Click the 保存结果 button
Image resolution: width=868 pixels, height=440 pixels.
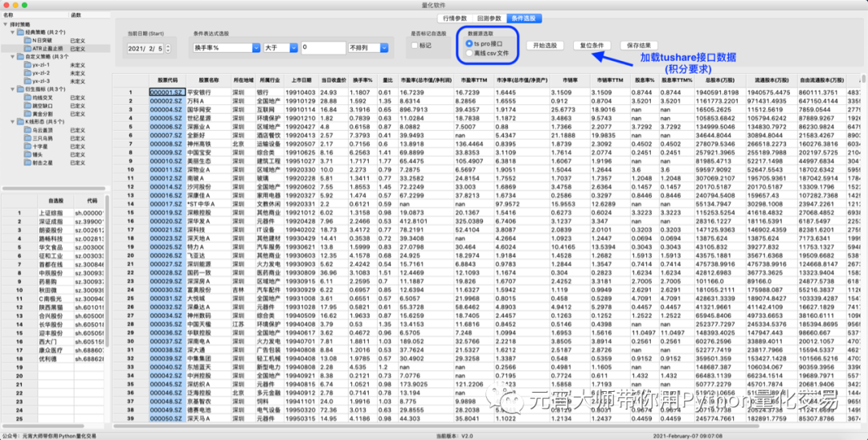point(639,46)
